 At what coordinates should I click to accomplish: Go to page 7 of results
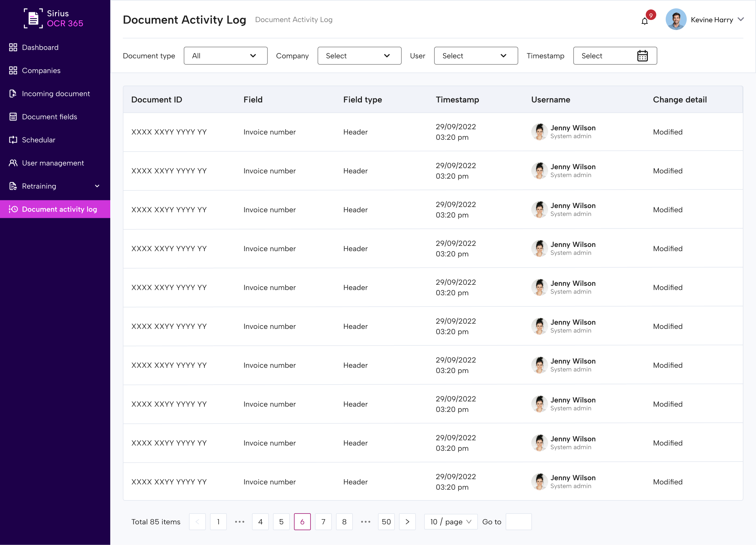click(x=323, y=522)
